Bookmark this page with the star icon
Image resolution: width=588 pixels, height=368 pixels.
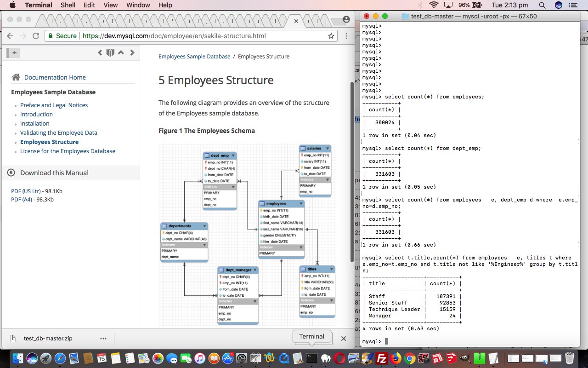click(x=331, y=36)
